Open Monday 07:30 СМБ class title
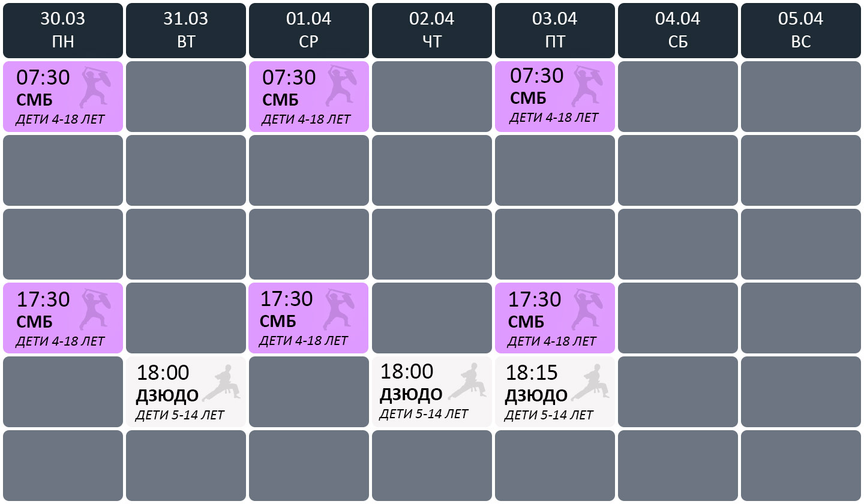 coord(34,100)
